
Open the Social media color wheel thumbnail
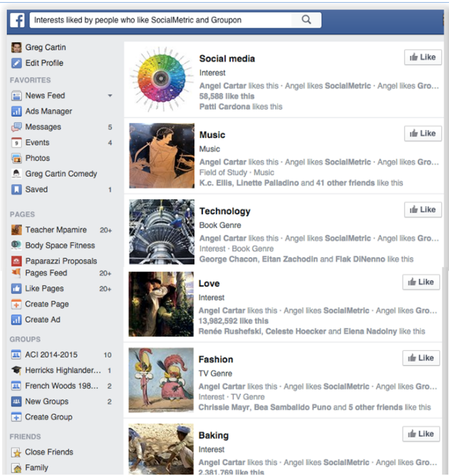coord(162,80)
